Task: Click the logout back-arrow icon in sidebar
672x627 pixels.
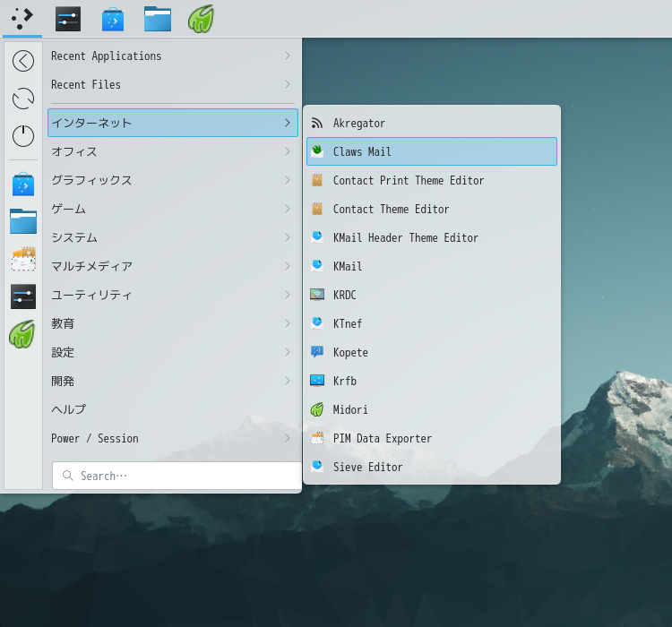Action: [x=23, y=61]
